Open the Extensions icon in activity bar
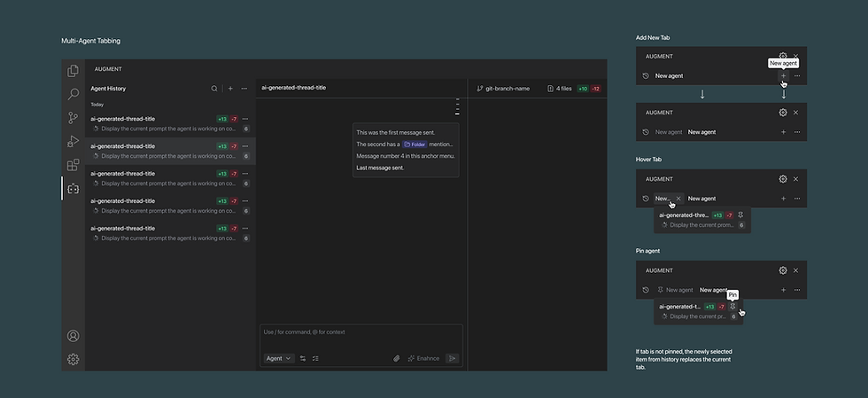Image resolution: width=868 pixels, height=398 pixels. click(73, 165)
